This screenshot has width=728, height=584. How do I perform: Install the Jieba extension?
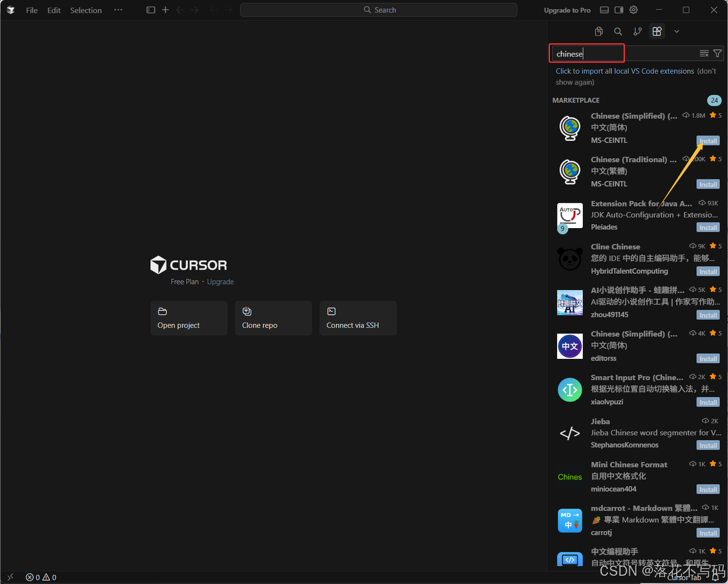click(708, 446)
